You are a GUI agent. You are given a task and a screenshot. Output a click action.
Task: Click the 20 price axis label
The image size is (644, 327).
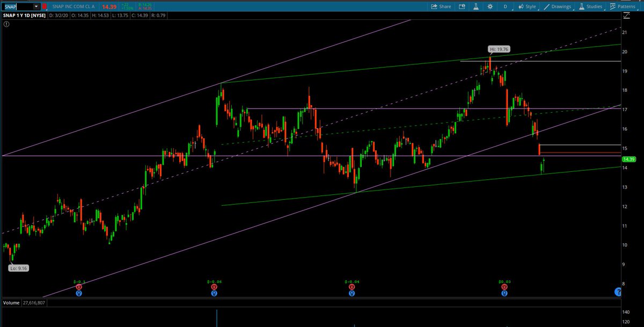click(x=625, y=52)
